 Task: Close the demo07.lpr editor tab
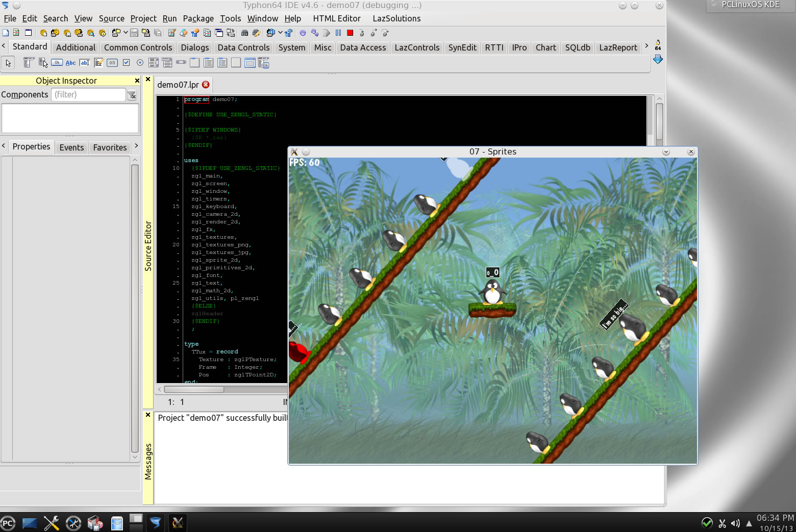point(206,85)
